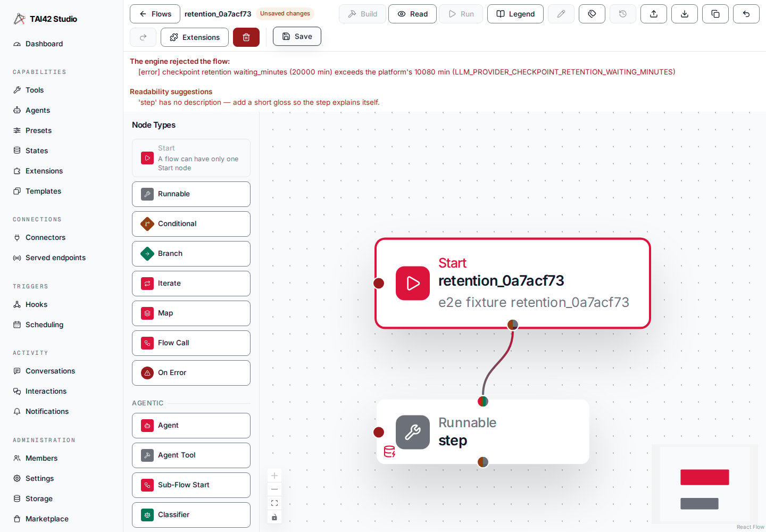Viewport: 766px width, 532px height.
Task: Click the step node top input handle
Action: [x=483, y=401]
